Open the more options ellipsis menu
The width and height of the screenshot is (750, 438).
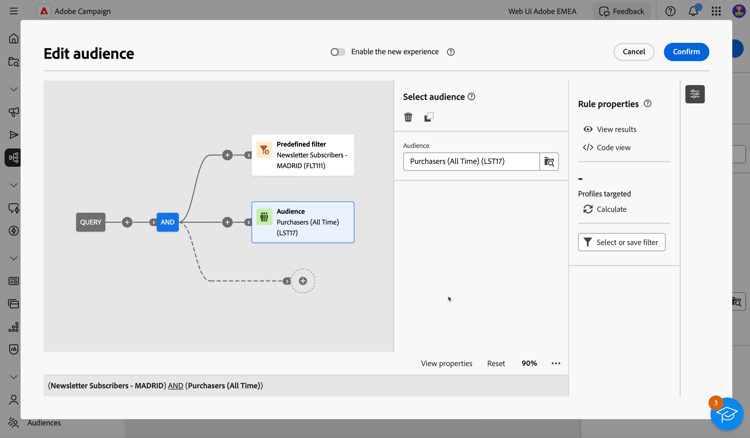556,363
